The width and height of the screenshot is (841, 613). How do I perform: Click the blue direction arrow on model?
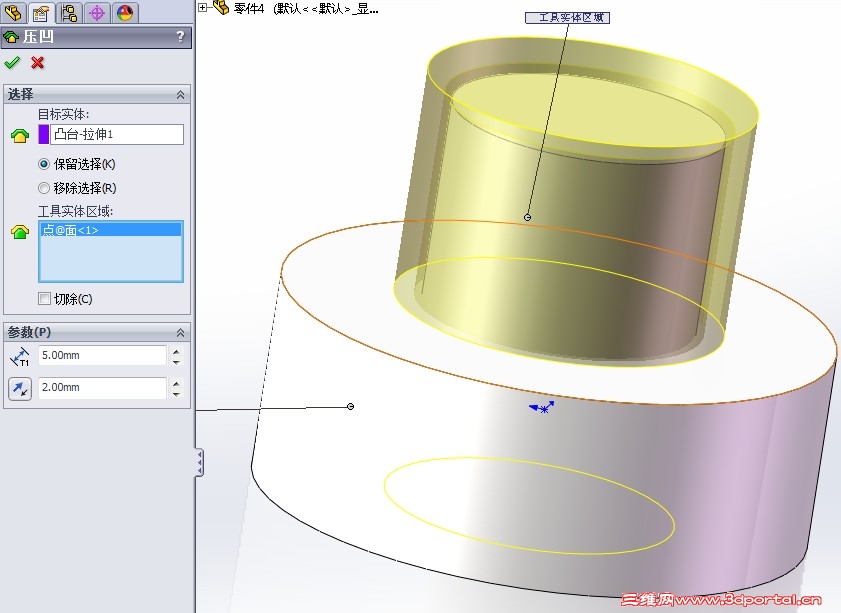pos(541,408)
